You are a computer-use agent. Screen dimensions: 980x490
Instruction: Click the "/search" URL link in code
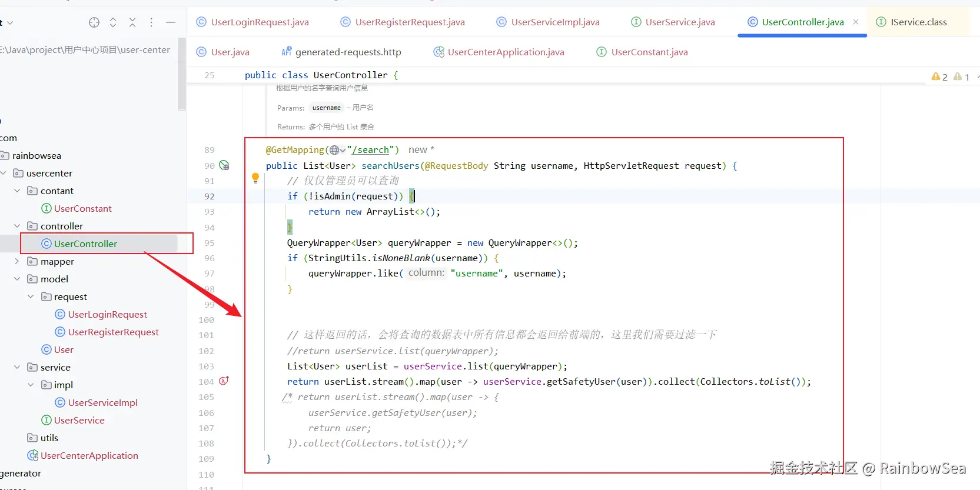coord(371,150)
